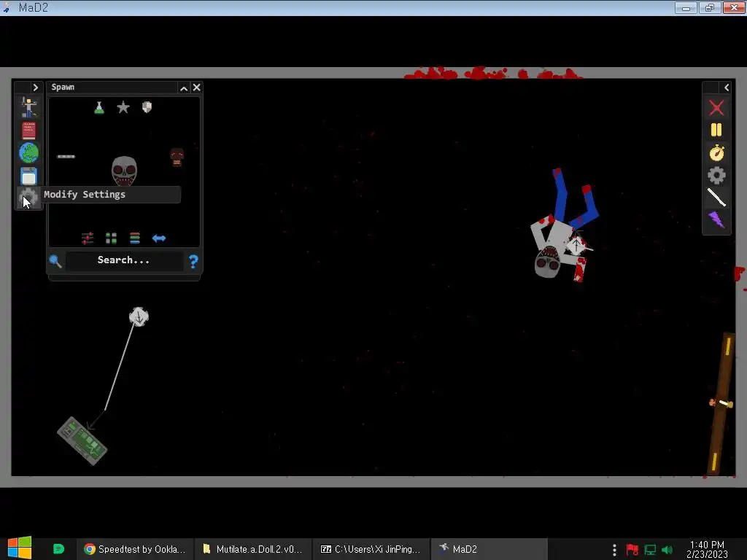
Task: Open the red book icon in sidebar
Action: (x=28, y=131)
